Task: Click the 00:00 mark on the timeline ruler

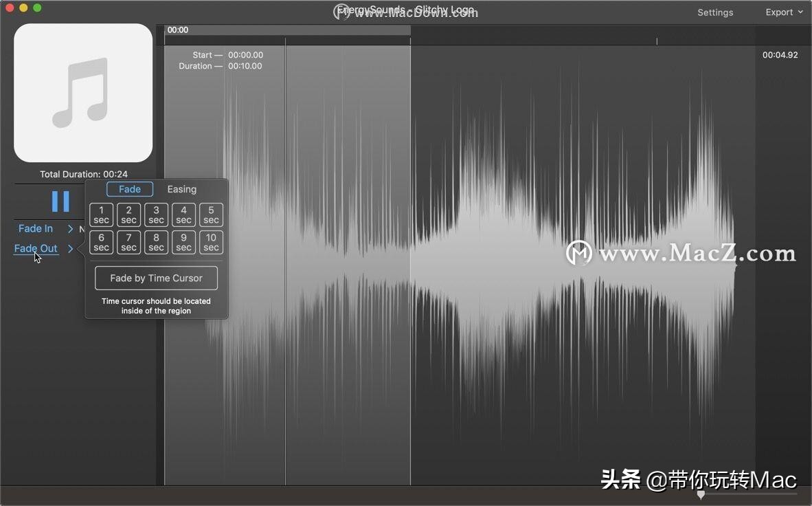Action: [177, 30]
